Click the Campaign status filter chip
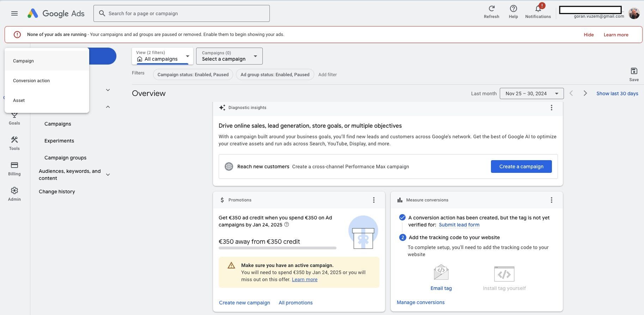 [193, 74]
